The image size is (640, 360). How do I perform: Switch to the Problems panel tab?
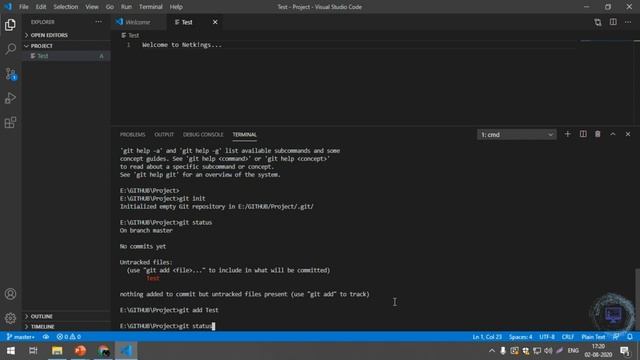coord(132,135)
